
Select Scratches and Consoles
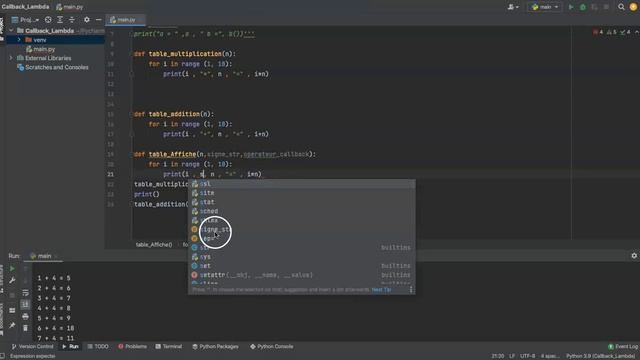tap(57, 67)
